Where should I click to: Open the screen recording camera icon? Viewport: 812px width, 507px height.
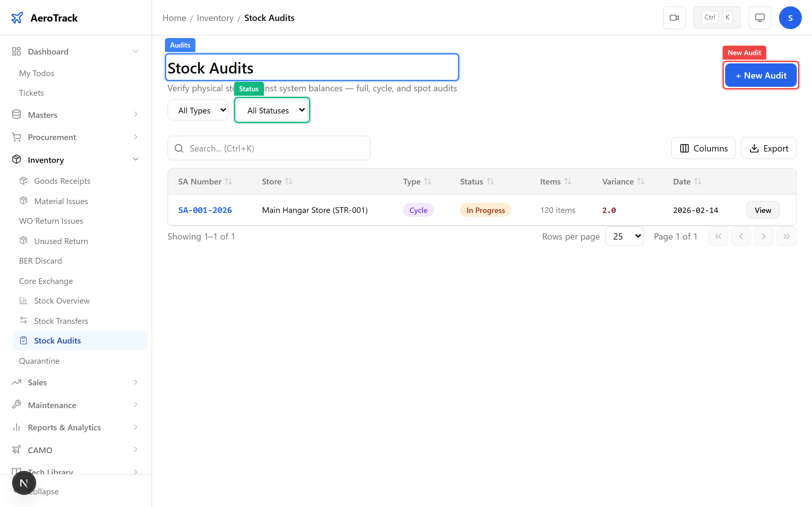(x=674, y=17)
